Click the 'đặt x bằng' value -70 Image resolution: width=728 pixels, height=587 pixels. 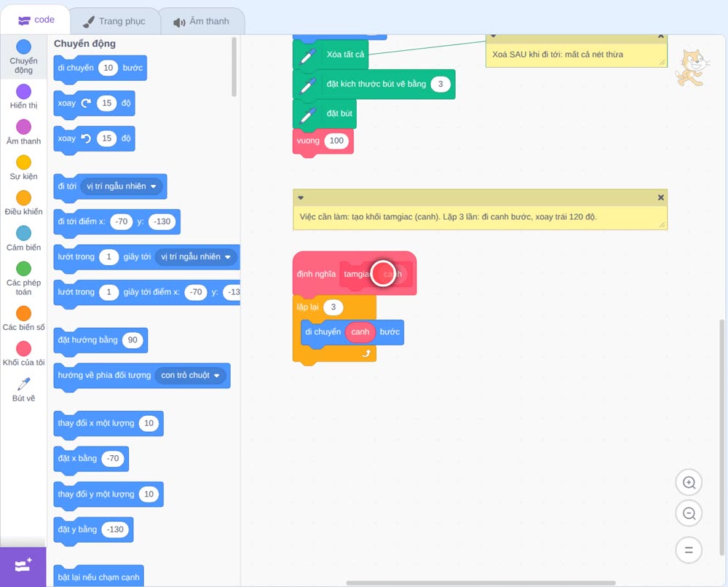pyautogui.click(x=113, y=458)
